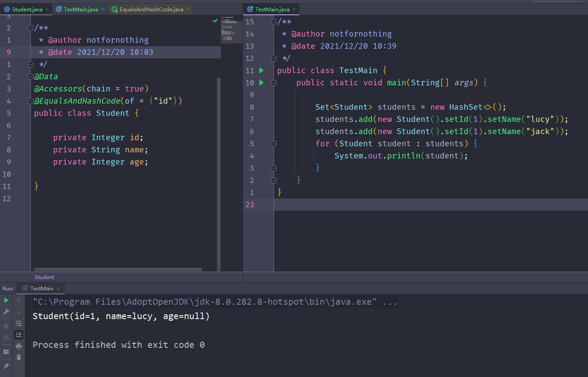The width and height of the screenshot is (588, 377).
Task: Toggle pin tab in Run panel
Action: click(x=6, y=366)
